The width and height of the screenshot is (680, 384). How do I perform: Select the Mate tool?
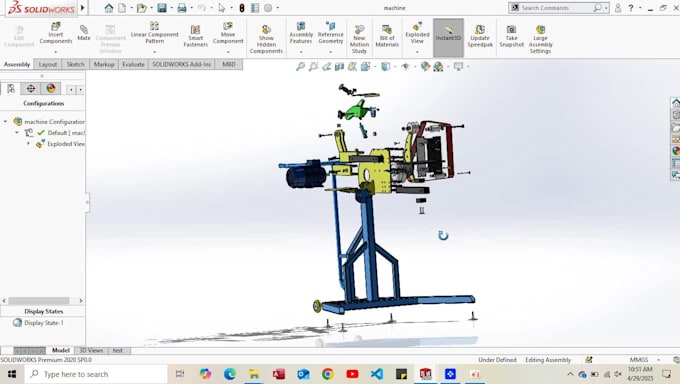coord(84,33)
